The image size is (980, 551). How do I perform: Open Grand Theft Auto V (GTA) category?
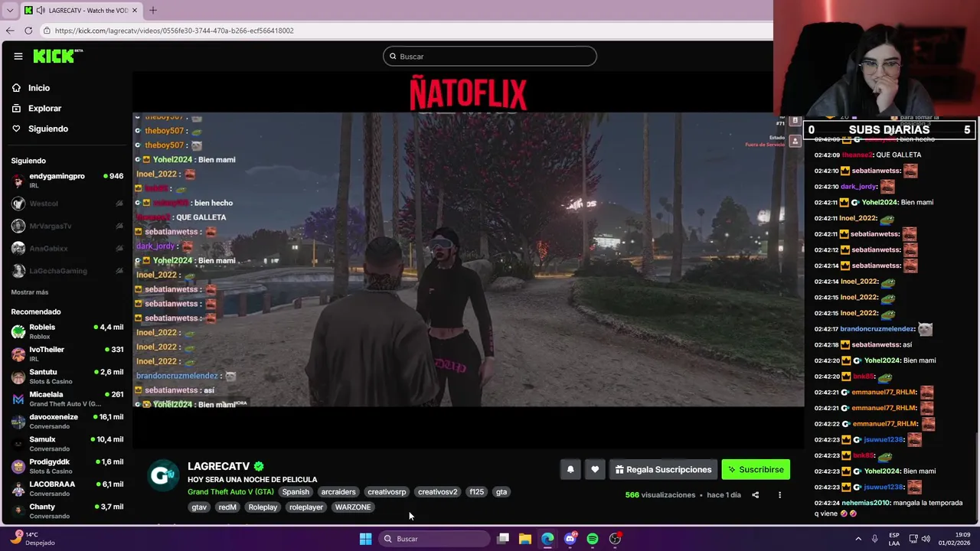click(230, 492)
